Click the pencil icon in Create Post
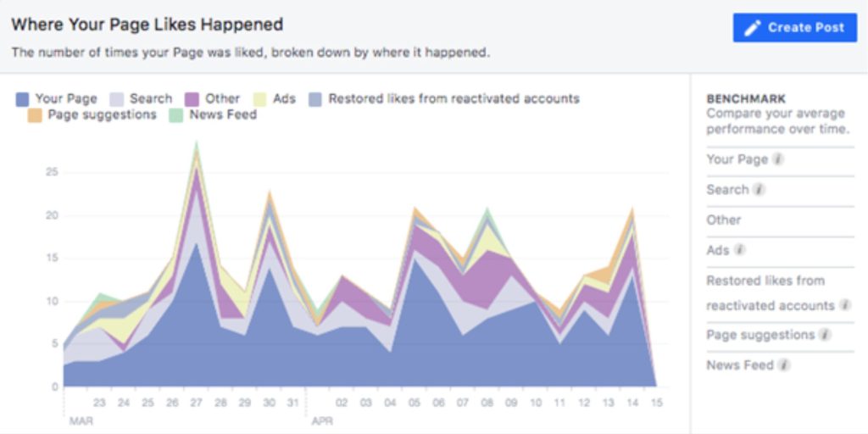This screenshot has height=434, width=868. 752,28
